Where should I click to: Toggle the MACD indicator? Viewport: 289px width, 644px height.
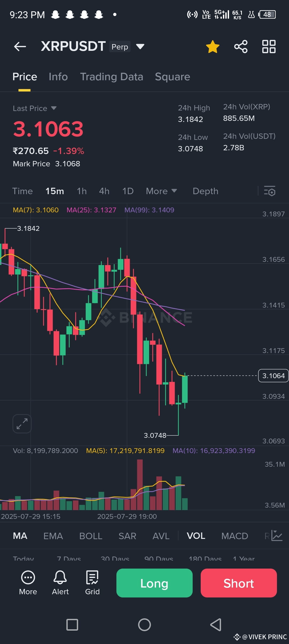235,536
